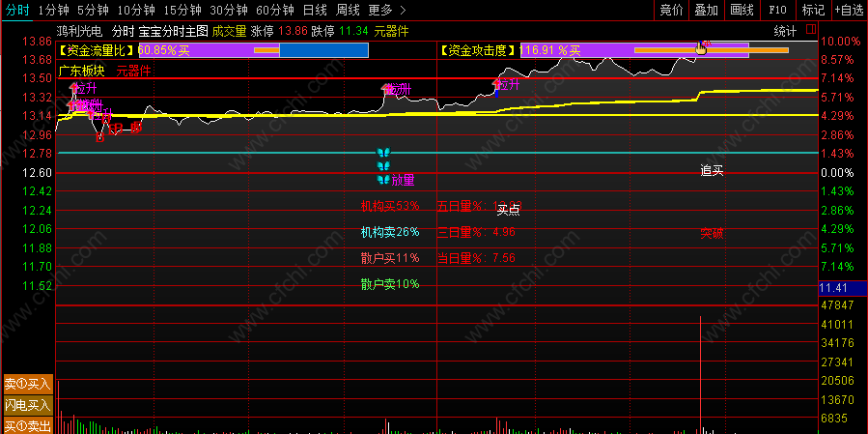This screenshot has width=868, height=434.
Task: Click the 广东板块 sector label
Action: click(81, 71)
